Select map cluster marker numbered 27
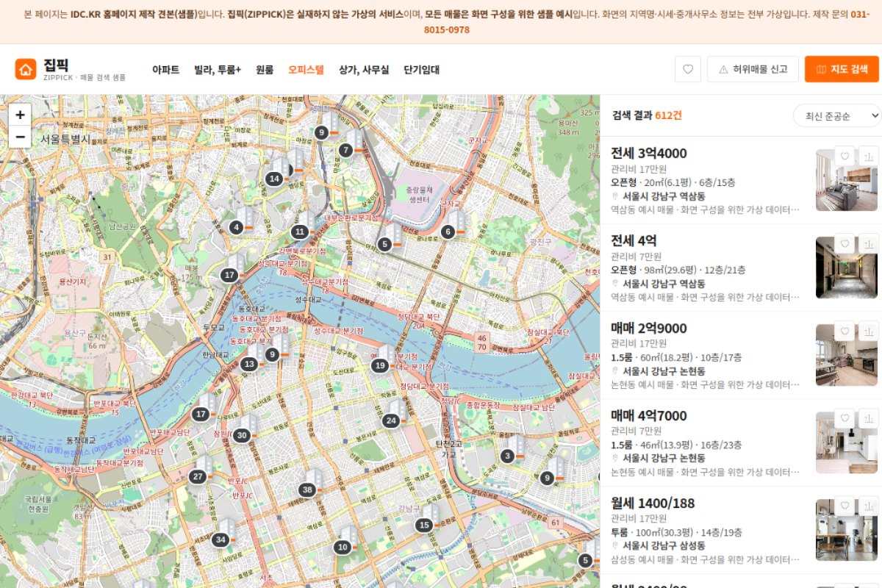882x588 pixels. (197, 477)
